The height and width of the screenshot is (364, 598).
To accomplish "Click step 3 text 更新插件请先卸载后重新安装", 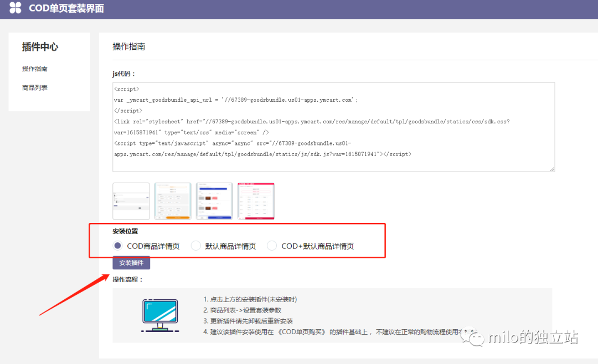I will coord(248,321).
